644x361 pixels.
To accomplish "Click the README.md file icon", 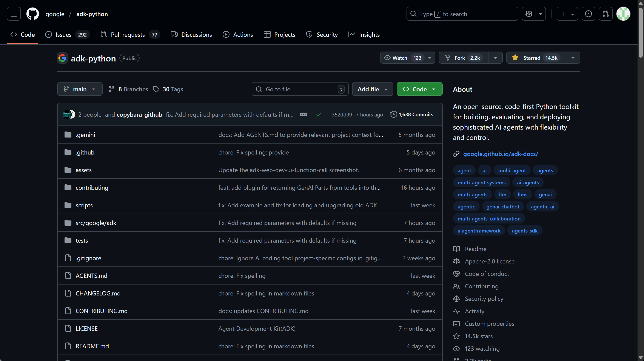I will click(x=68, y=346).
